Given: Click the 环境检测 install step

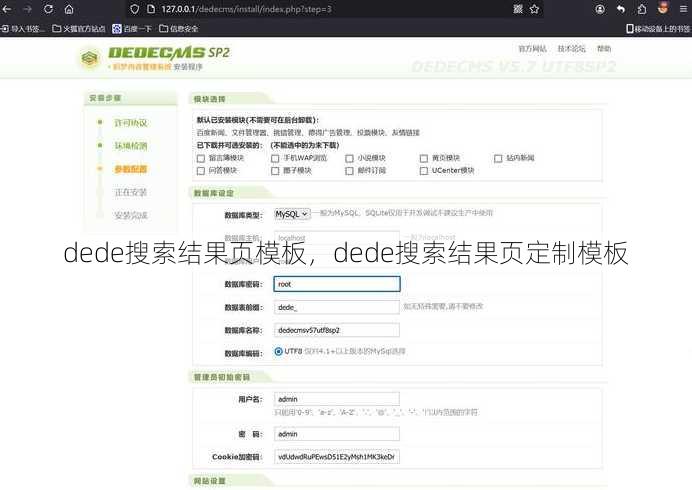Looking at the screenshot, I should click(131, 146).
